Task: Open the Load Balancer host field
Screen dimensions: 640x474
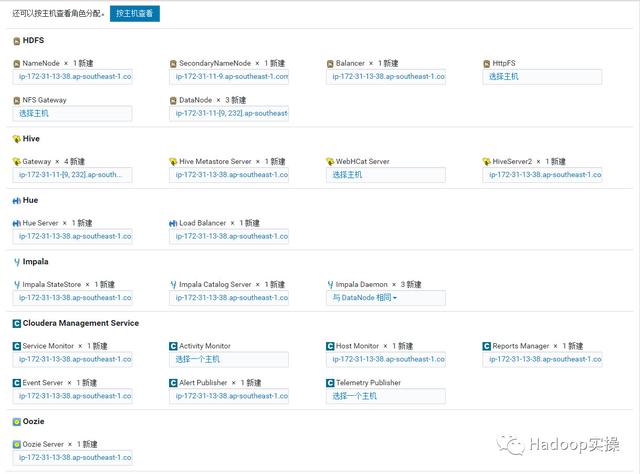Action: 229,236
